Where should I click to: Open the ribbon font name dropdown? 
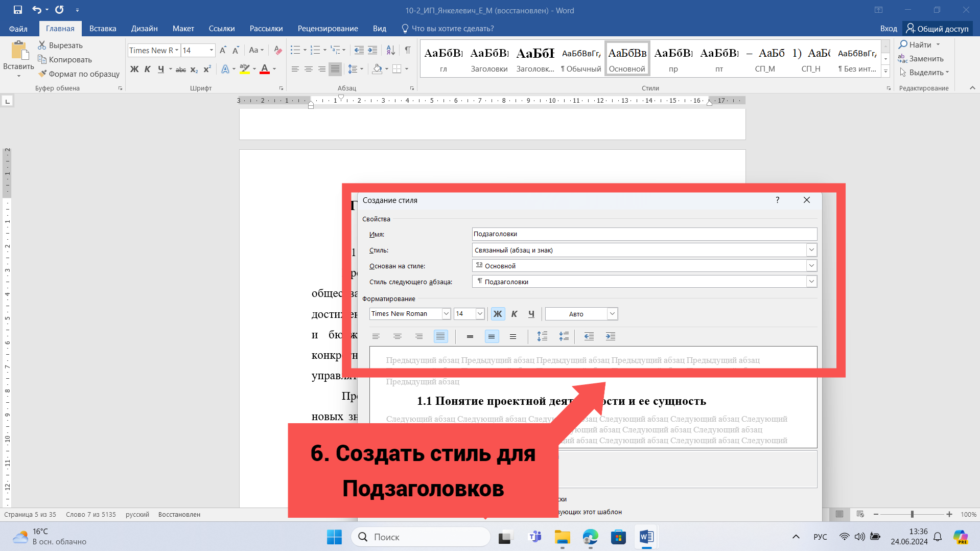(x=177, y=50)
